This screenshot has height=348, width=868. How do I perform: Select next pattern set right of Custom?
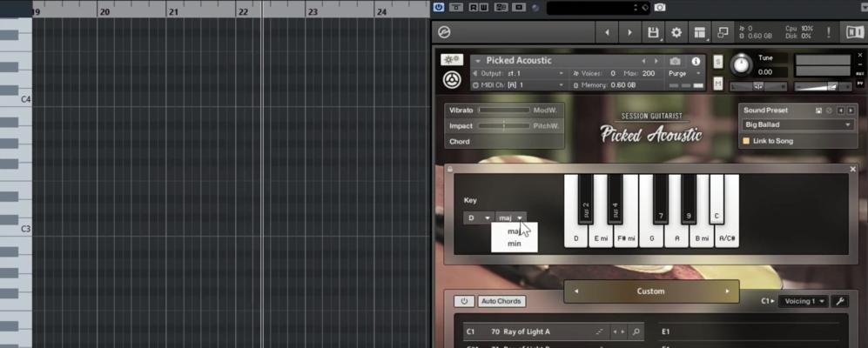pos(727,291)
